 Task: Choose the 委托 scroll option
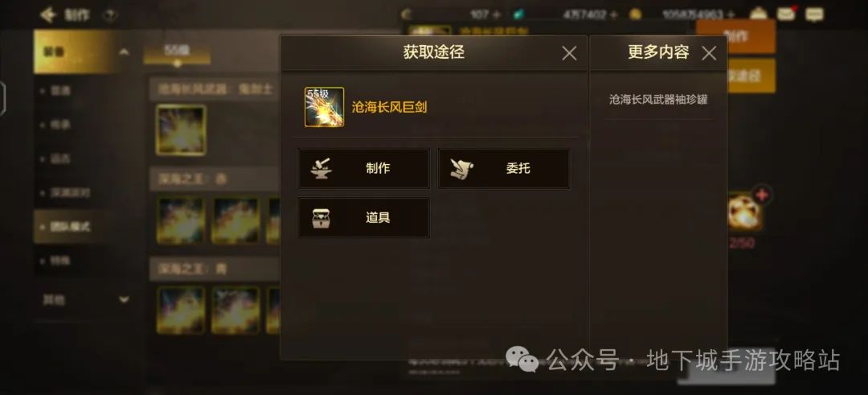point(504,168)
